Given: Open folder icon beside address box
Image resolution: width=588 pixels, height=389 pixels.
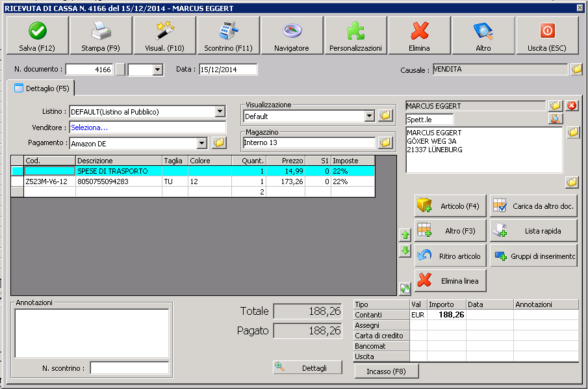Looking at the screenshot, I should click(x=573, y=132).
